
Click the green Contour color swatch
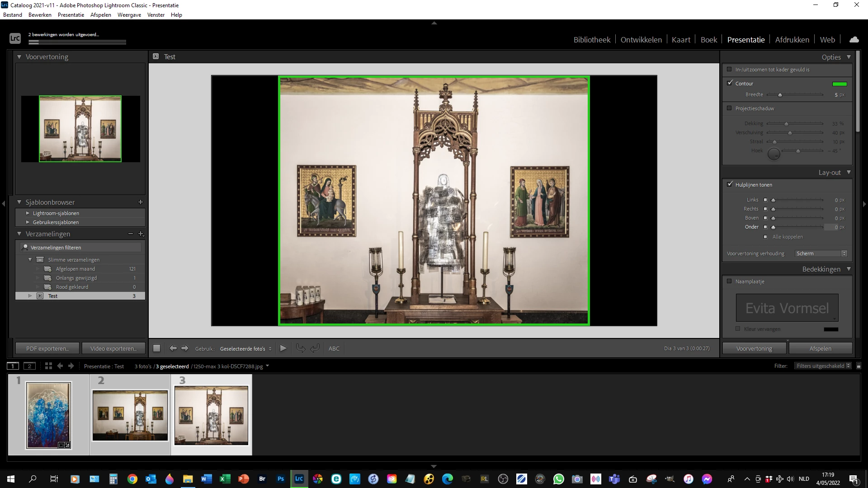click(840, 84)
